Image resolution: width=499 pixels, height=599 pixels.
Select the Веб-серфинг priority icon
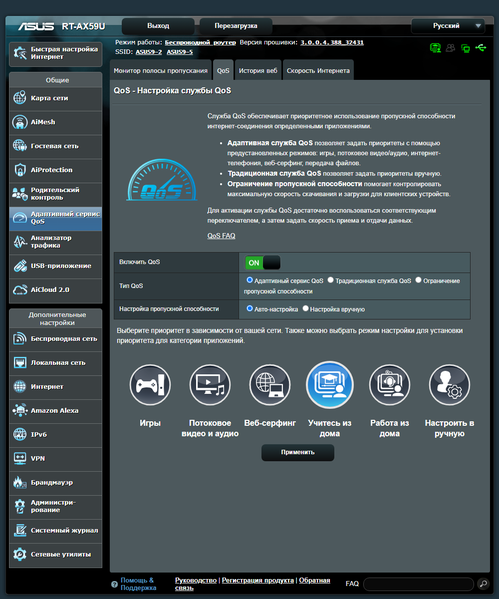point(270,385)
